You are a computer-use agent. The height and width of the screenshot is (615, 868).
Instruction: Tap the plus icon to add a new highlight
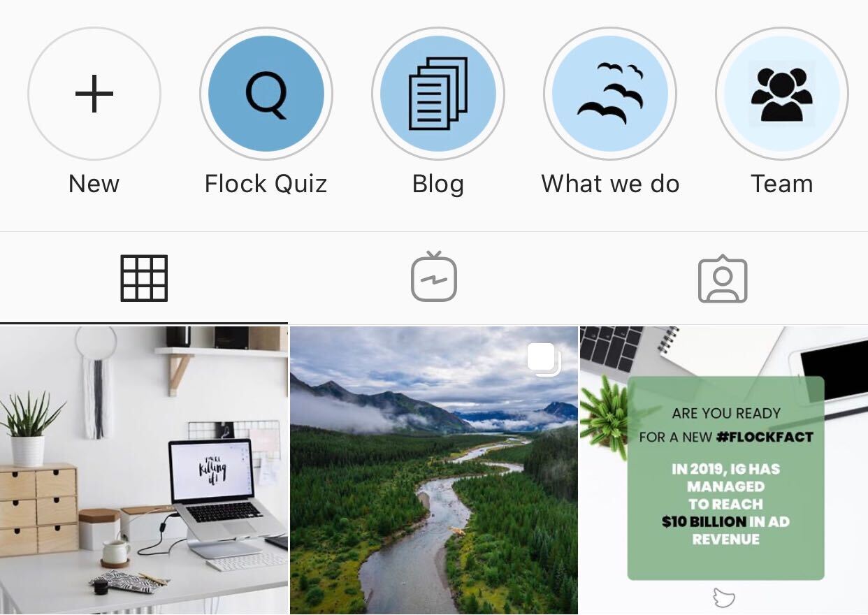[x=94, y=94]
